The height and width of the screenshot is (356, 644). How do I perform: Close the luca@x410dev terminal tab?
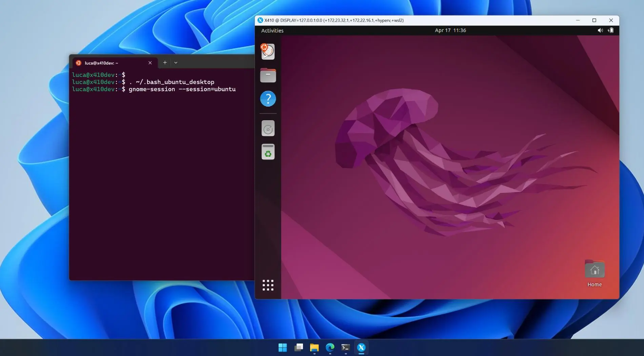[150, 63]
